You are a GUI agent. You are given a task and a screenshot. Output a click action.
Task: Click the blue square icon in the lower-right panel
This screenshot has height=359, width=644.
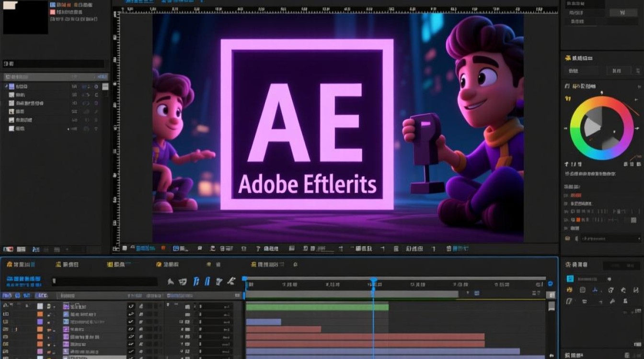570,279
